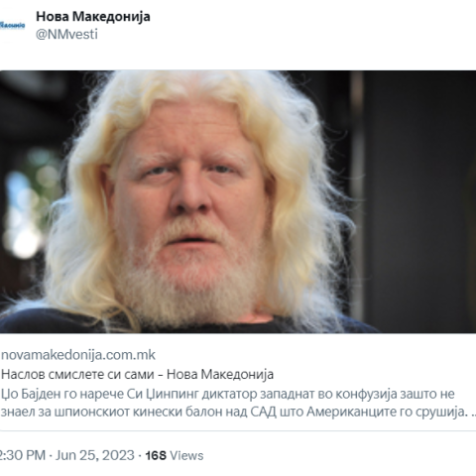Click description line about шпионскиот кинески балон

pos(234,413)
